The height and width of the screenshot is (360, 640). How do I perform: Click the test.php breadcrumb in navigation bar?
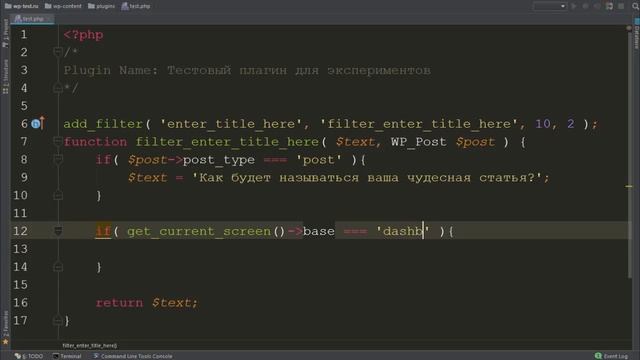pos(136,6)
